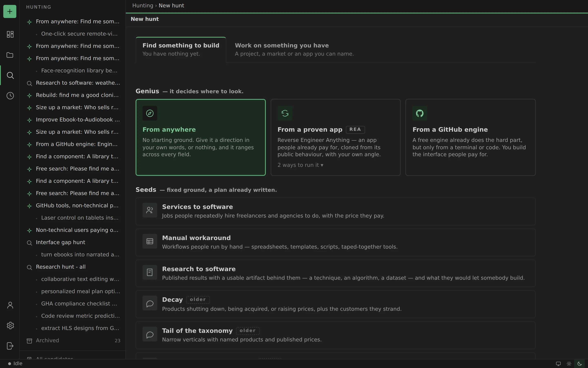Open the history clock icon
This screenshot has height=368, width=588.
pyautogui.click(x=10, y=96)
